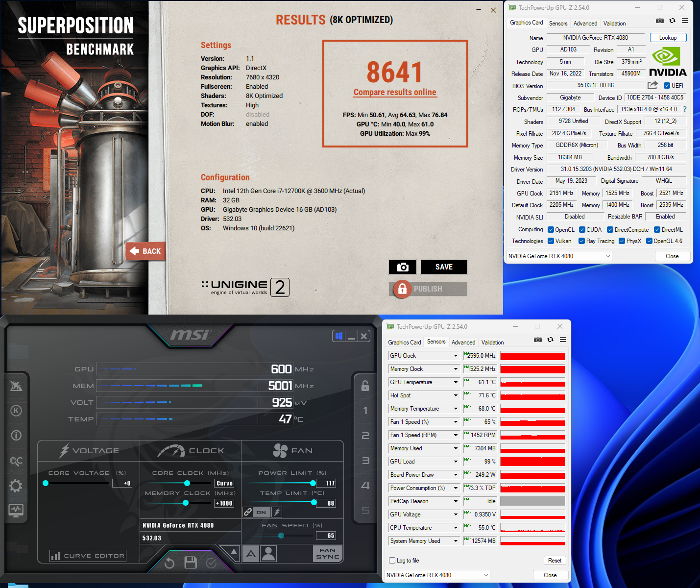Toggle the Vulkan checkbox
700x588 pixels.
tap(551, 241)
